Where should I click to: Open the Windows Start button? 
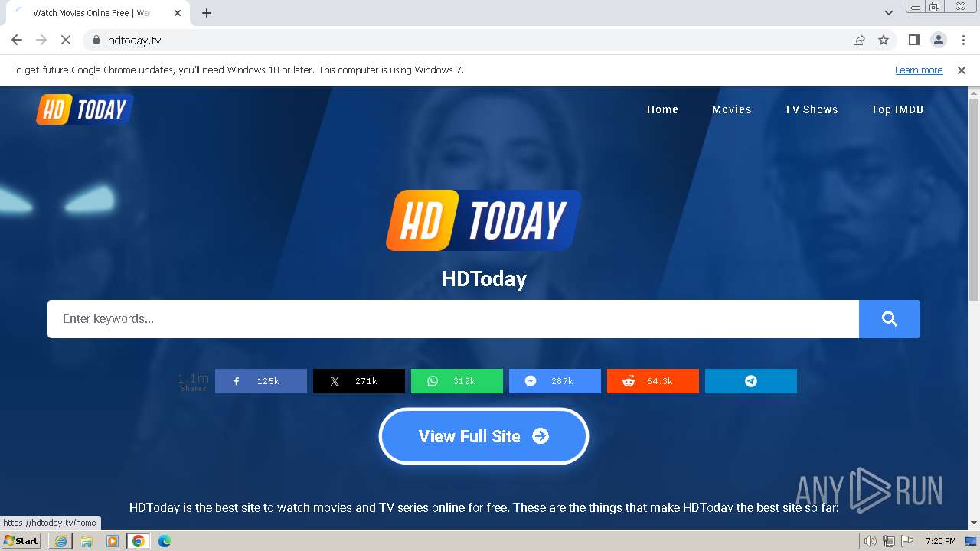(21, 540)
